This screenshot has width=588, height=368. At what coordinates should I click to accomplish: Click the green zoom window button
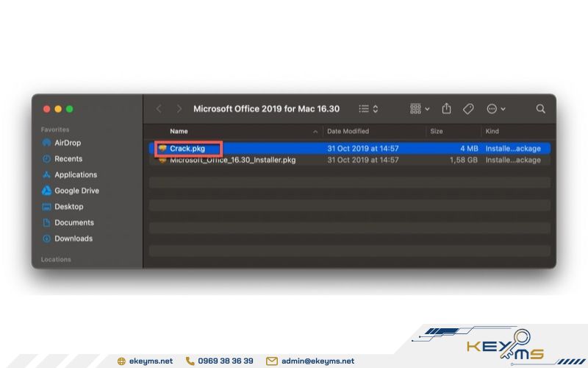point(69,109)
